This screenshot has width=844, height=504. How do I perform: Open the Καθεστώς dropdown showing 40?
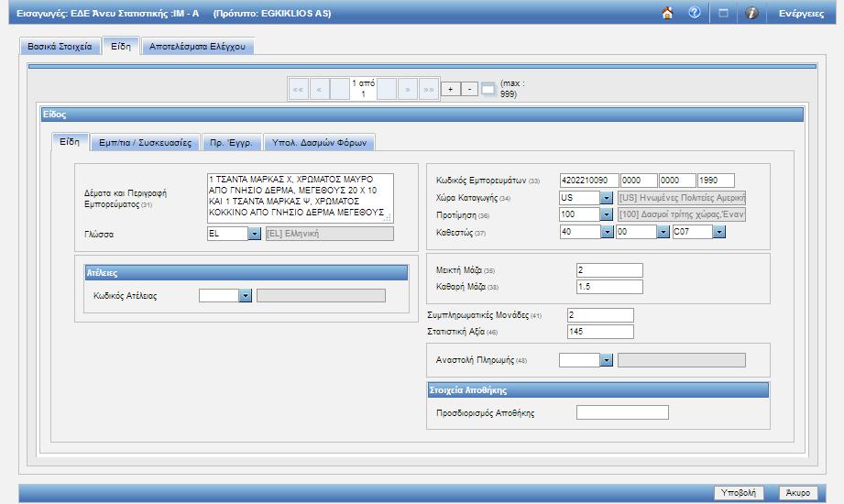point(608,232)
